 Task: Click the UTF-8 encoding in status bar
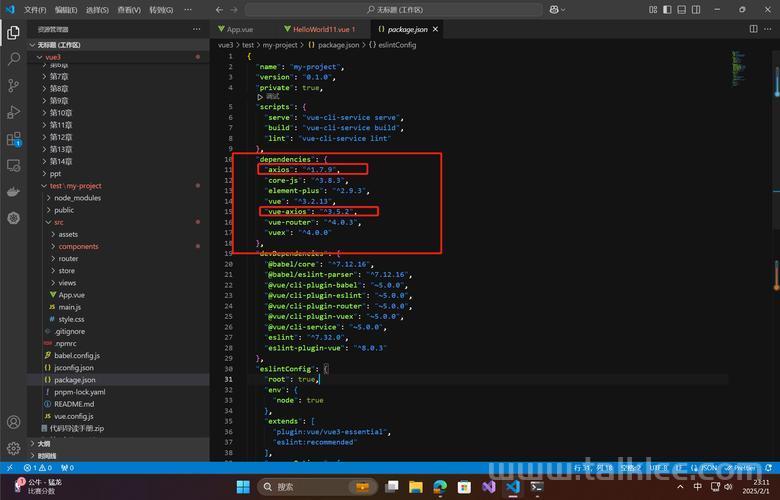[658, 468]
